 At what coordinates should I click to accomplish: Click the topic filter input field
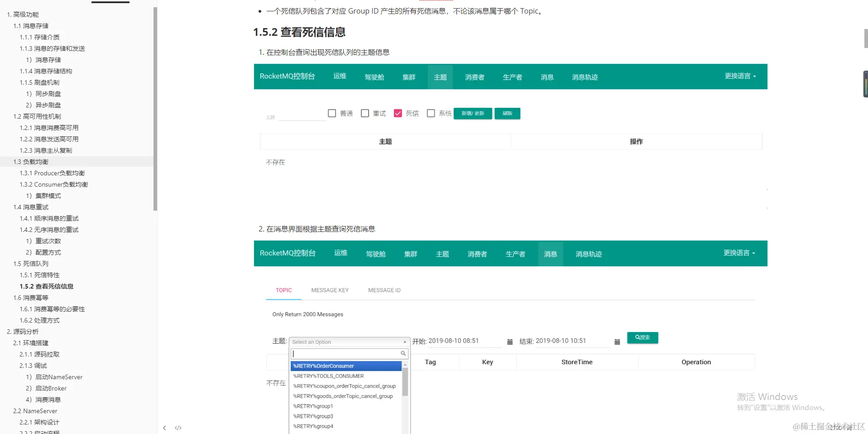[301, 116]
